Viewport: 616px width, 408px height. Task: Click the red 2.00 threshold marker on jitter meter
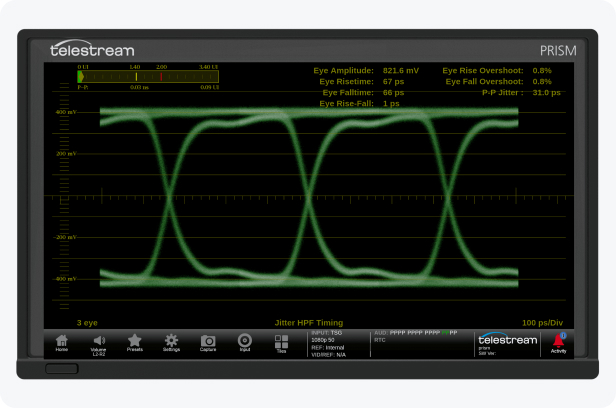161,77
